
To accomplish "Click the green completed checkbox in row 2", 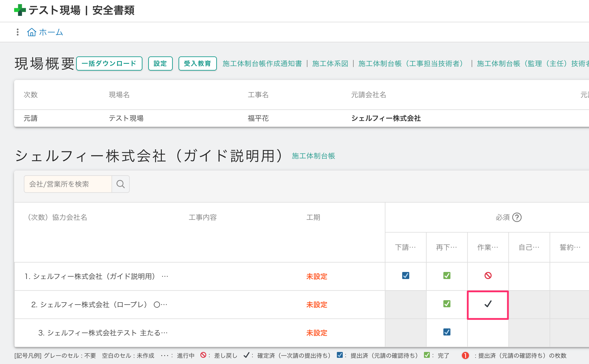I will click(447, 304).
